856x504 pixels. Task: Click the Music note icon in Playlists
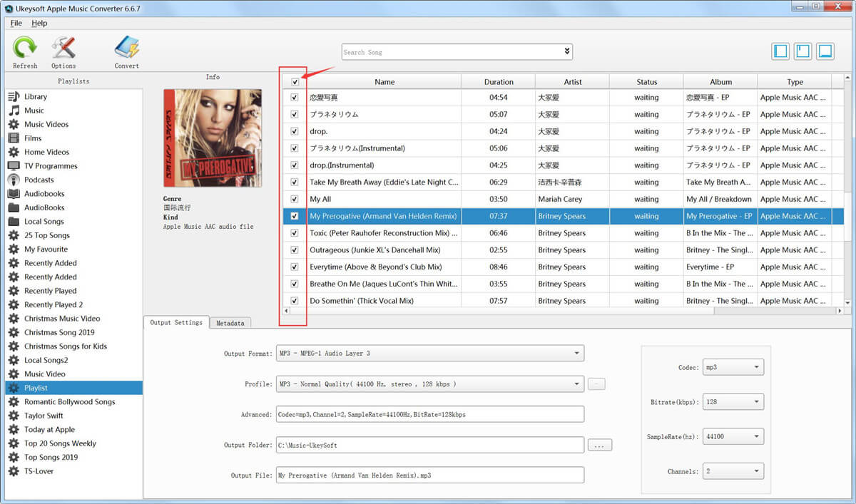click(x=14, y=110)
